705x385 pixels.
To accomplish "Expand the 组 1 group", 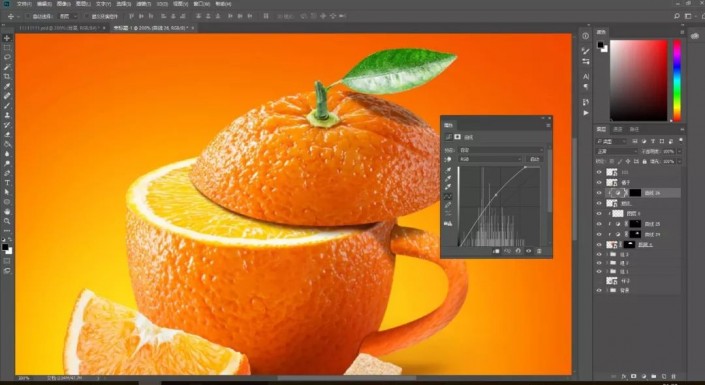I will [x=607, y=272].
